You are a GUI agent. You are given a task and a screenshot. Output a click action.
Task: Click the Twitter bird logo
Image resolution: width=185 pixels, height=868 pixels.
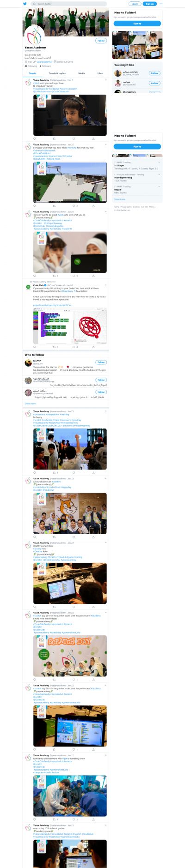pos(25,4)
